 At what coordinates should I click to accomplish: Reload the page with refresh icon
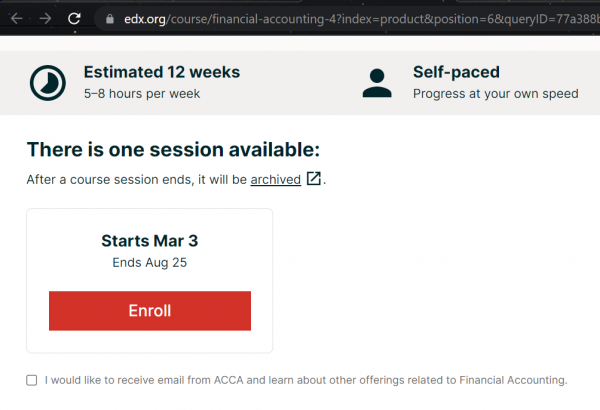pyautogui.click(x=74, y=18)
